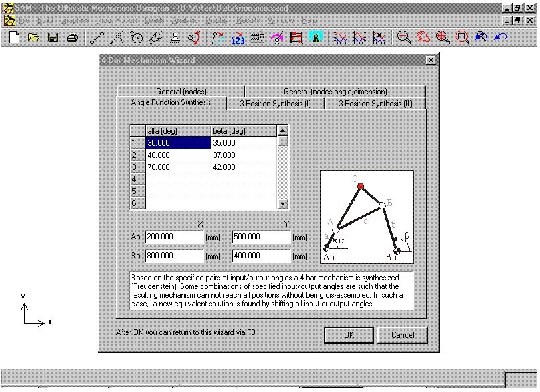Switch to General (nodes,angle,dimension) tab

point(335,91)
